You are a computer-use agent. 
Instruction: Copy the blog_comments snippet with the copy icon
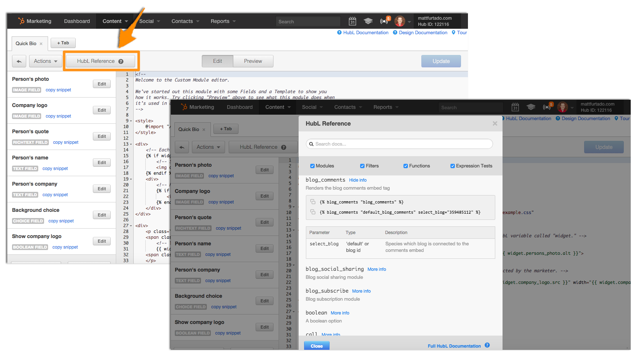pyautogui.click(x=313, y=201)
